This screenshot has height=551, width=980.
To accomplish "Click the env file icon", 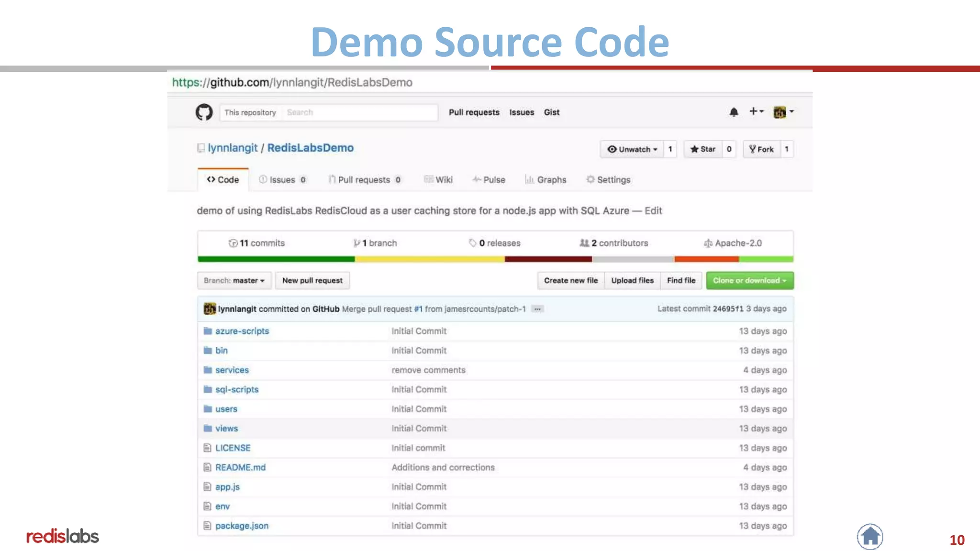I will click(207, 506).
